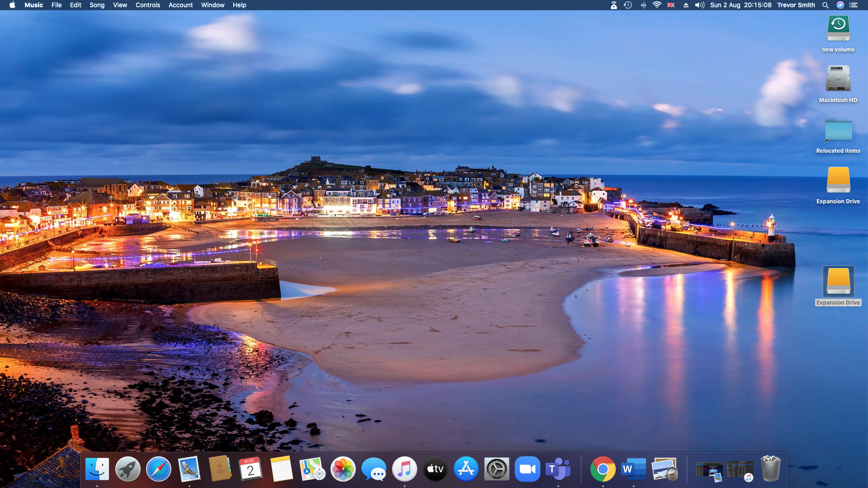Screen dimensions: 868x488
Task: Click Music app icon in Dock
Action: coord(405,469)
